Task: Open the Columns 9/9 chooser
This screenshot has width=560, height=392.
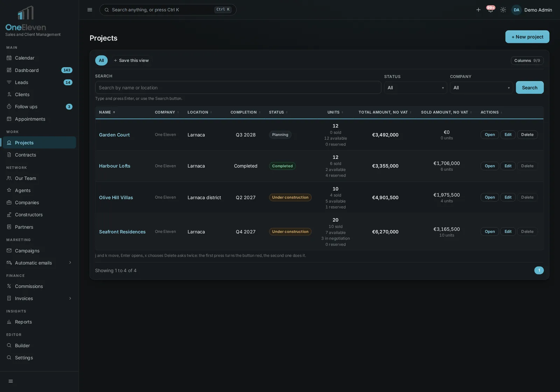Action: point(527,61)
